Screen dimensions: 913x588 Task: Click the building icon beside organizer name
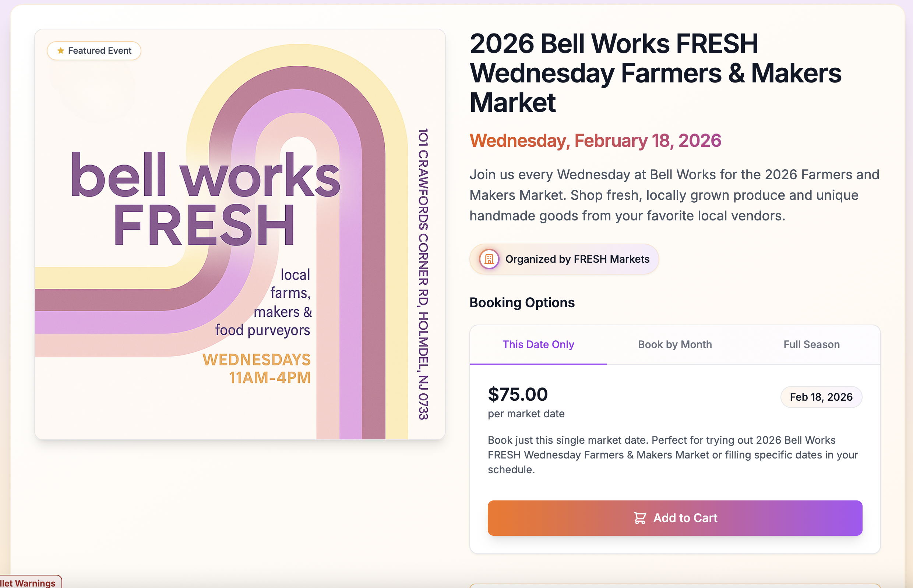pos(489,259)
